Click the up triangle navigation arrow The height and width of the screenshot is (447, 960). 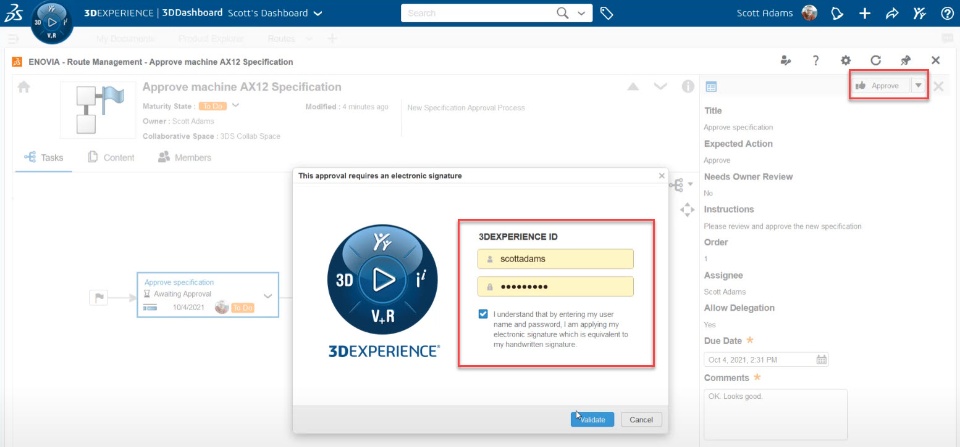tap(633, 87)
